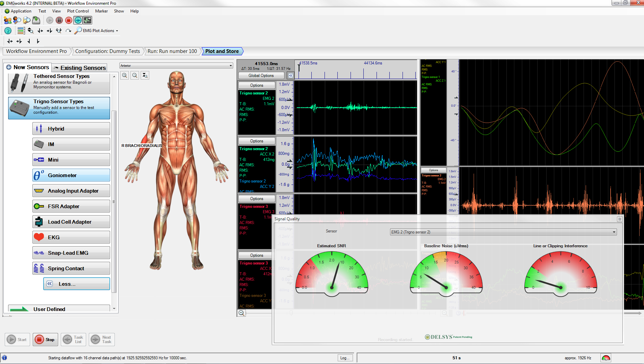Click the time cursor marker on ruler
644x364 pixels.
pos(299,68)
